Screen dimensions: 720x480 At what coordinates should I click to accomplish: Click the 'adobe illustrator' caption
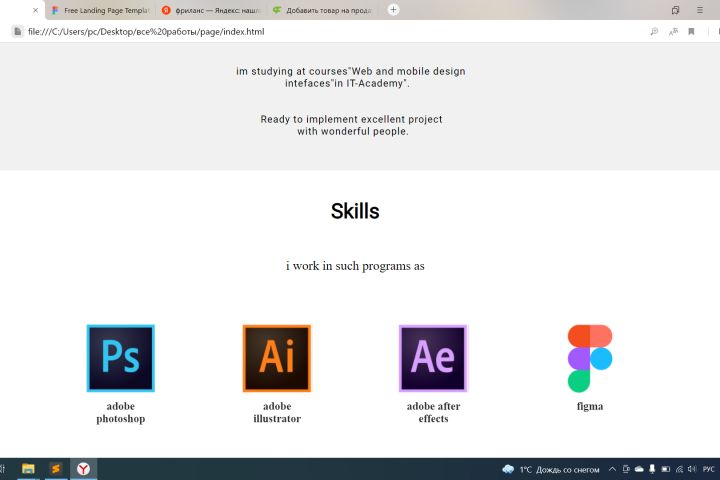click(277, 412)
